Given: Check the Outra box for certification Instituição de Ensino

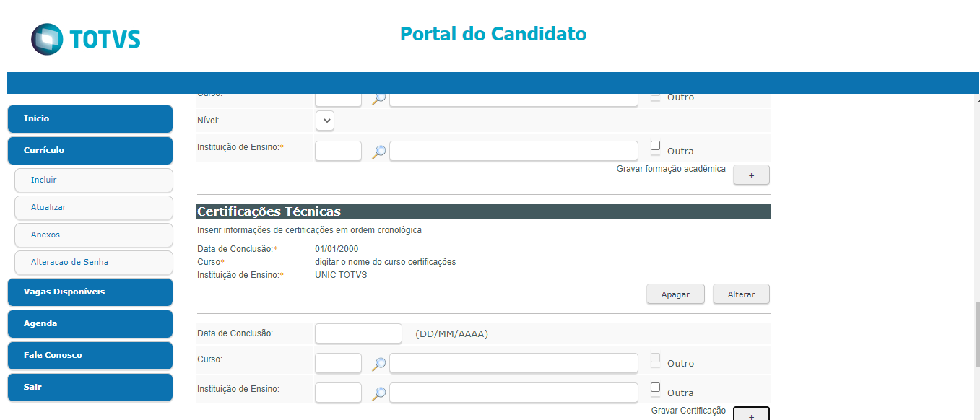Looking at the screenshot, I should 655,388.
